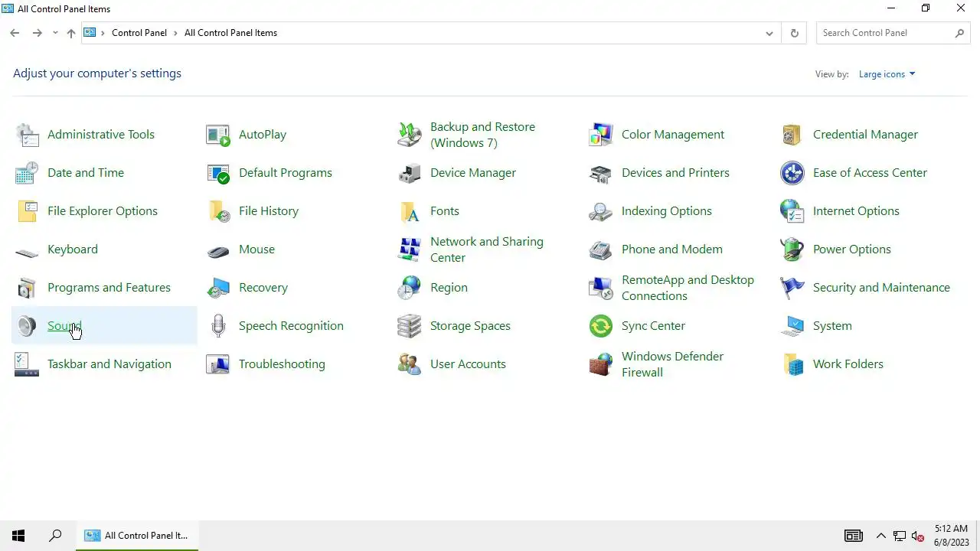Open the Fonts icon
The width and height of the screenshot is (980, 551).
(410, 211)
